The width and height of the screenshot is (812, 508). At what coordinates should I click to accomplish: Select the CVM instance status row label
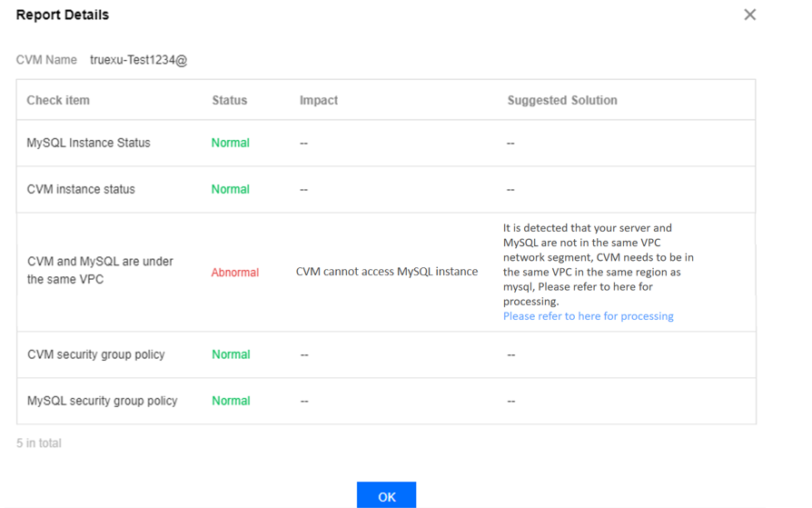coord(81,189)
